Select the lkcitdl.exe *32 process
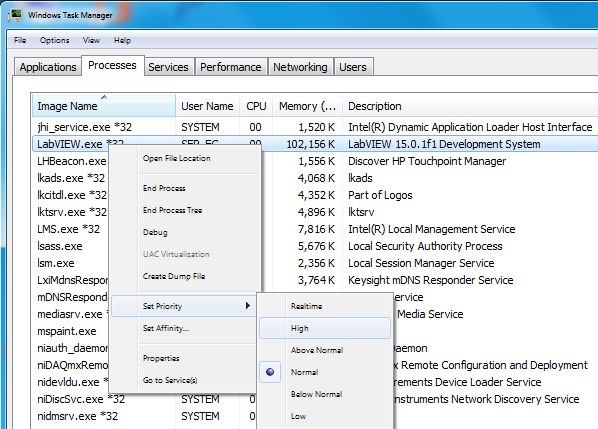 click(x=72, y=195)
